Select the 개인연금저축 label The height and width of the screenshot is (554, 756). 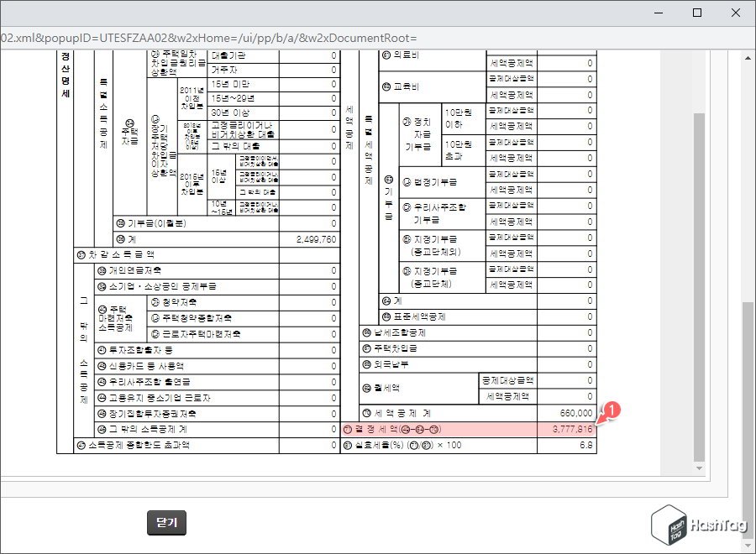click(x=129, y=270)
